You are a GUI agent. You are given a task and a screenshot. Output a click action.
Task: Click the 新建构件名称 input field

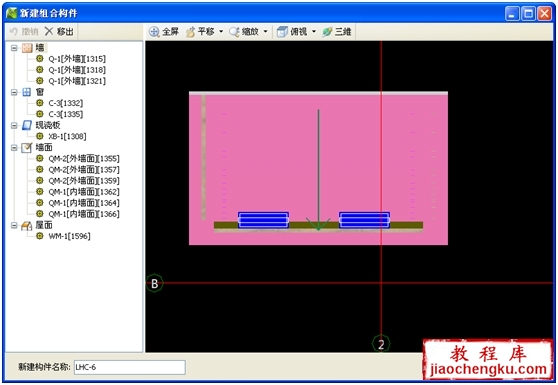click(130, 367)
